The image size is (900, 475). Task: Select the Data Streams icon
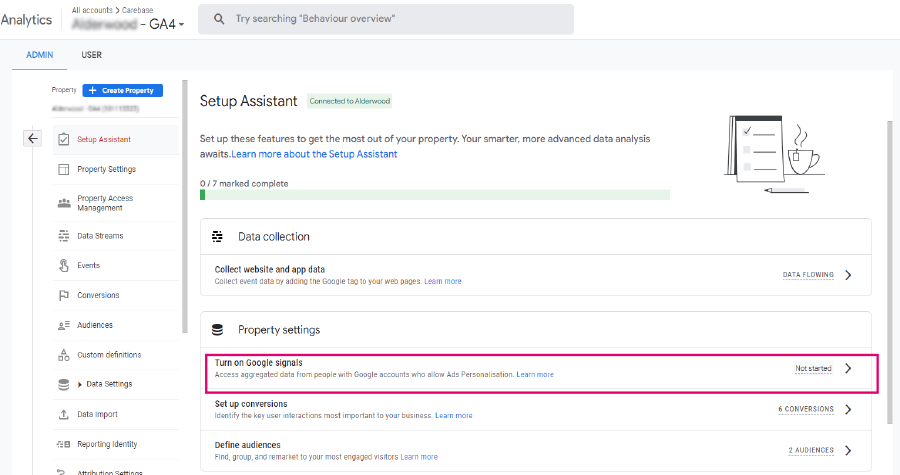tap(64, 236)
